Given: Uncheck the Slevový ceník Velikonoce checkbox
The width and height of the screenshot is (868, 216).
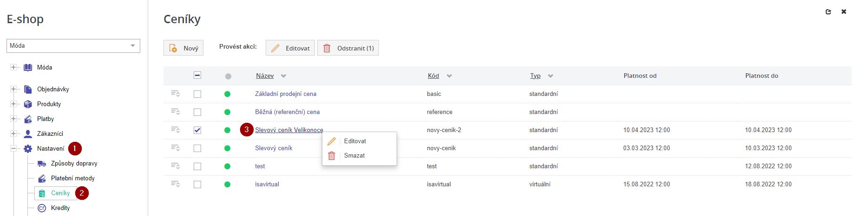Looking at the screenshot, I should [x=197, y=130].
